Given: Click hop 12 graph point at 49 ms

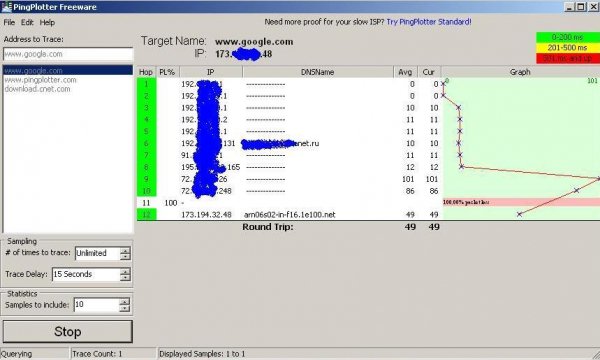Looking at the screenshot, I should 519,214.
